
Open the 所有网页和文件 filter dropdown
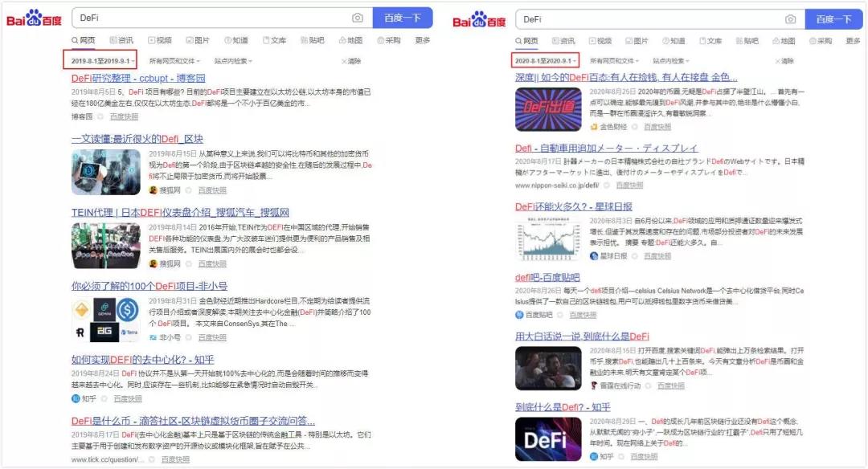click(177, 59)
